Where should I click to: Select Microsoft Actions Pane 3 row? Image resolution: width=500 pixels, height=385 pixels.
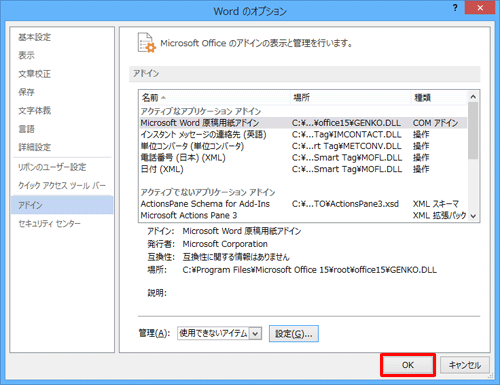[303, 216]
